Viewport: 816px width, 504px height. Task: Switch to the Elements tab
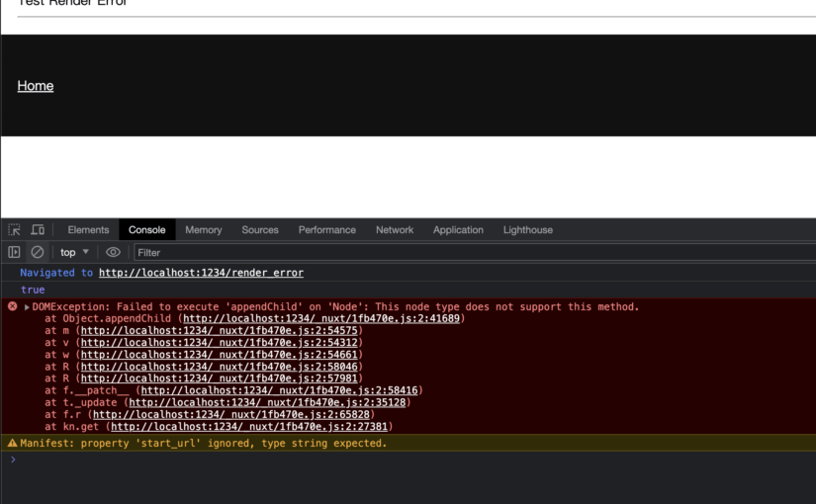click(88, 229)
